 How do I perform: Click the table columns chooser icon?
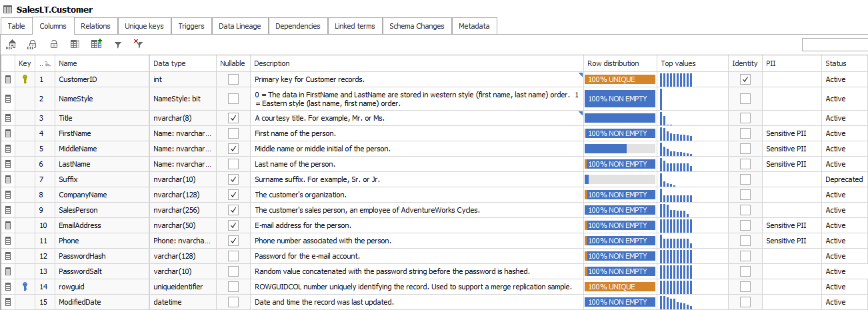[75, 45]
